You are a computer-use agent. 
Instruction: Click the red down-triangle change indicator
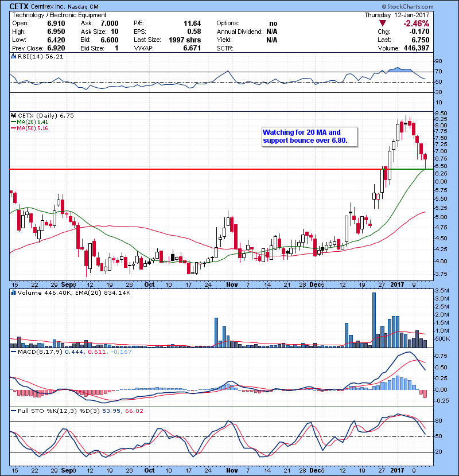click(x=383, y=24)
